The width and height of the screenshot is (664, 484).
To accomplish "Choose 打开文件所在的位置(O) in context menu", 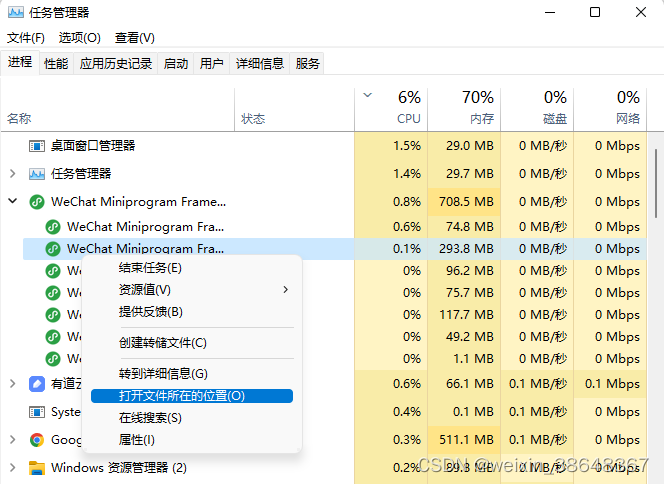I will coord(192,396).
